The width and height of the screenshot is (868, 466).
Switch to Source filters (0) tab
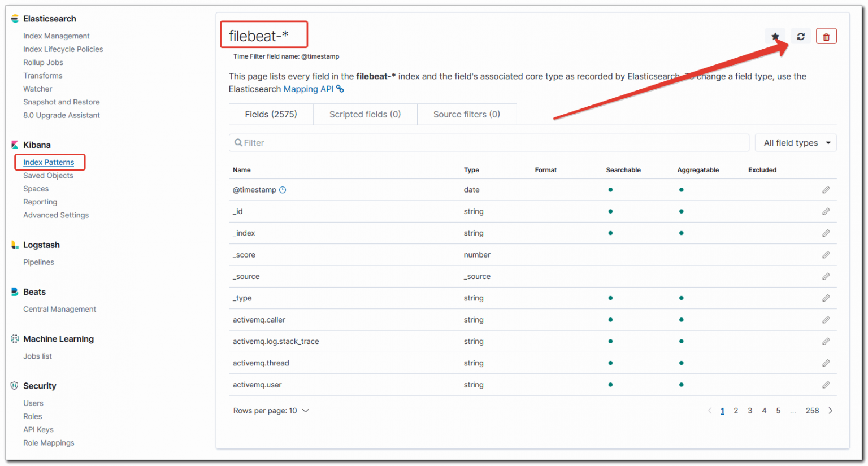[467, 114]
